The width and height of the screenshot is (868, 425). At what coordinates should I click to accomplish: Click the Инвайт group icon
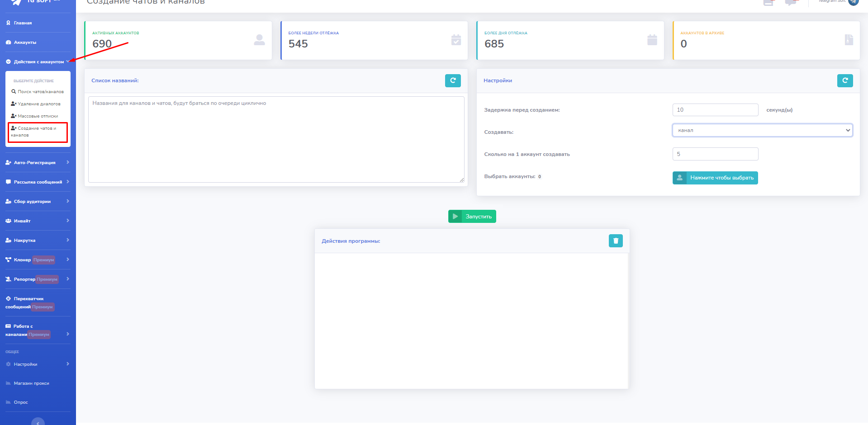8,221
